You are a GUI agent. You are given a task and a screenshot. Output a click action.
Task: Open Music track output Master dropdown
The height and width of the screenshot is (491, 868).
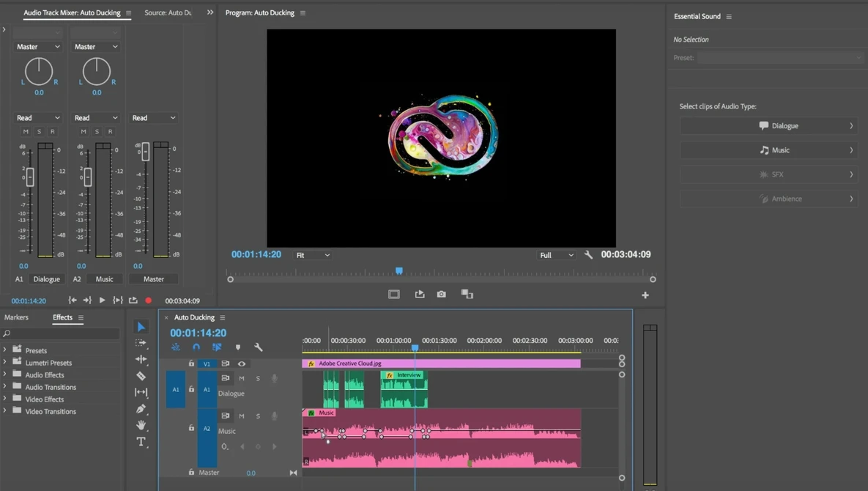pos(96,46)
